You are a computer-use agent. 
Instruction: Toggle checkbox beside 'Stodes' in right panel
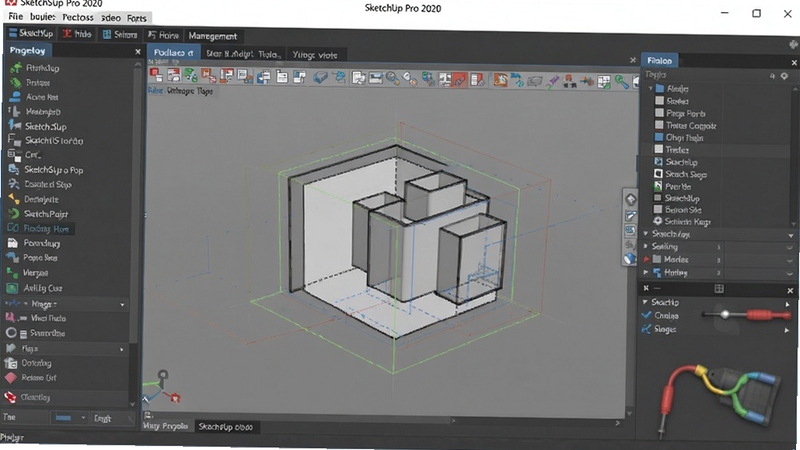coord(659,101)
